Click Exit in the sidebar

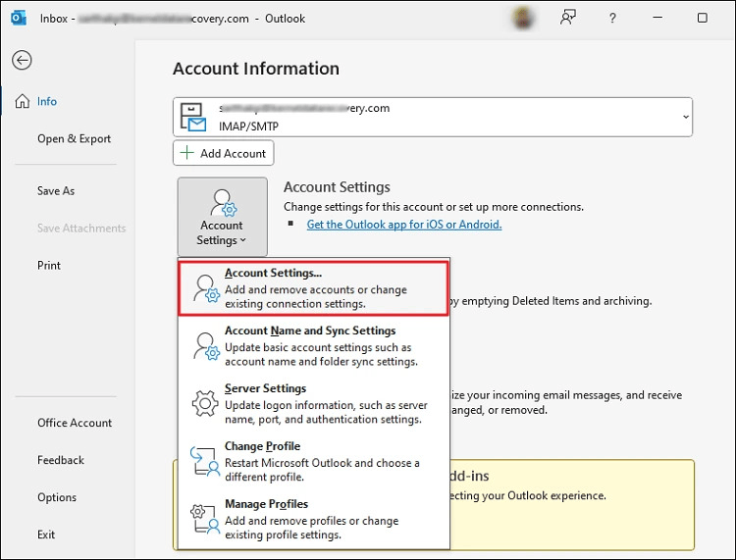click(46, 535)
